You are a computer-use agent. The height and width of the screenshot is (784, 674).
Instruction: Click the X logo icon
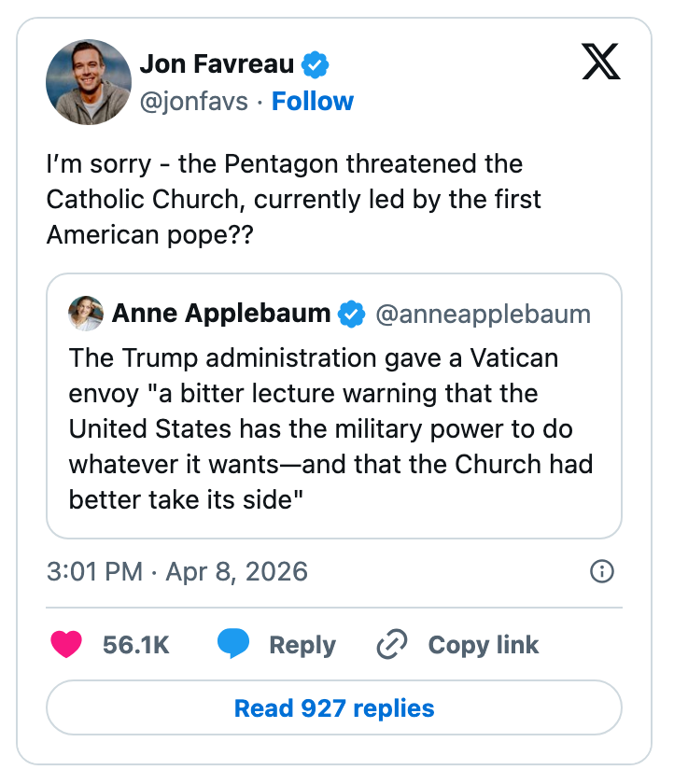tap(600, 63)
